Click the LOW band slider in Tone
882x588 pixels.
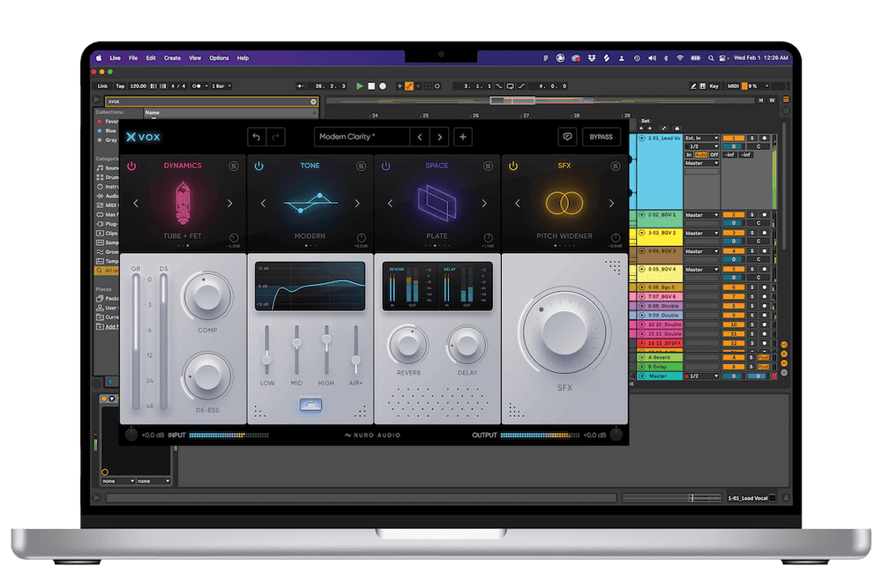[266, 359]
